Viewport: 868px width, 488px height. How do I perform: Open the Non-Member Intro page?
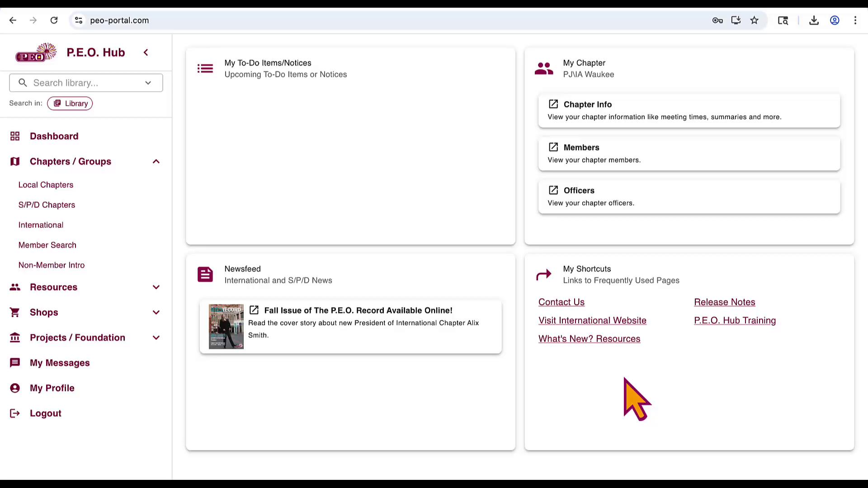tap(52, 265)
